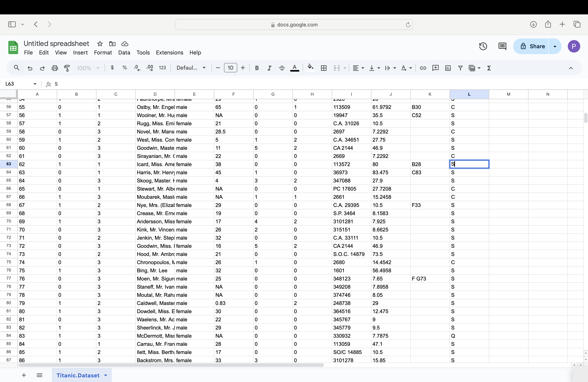Activate the paint format tool
588x382 pixels.
click(x=67, y=68)
